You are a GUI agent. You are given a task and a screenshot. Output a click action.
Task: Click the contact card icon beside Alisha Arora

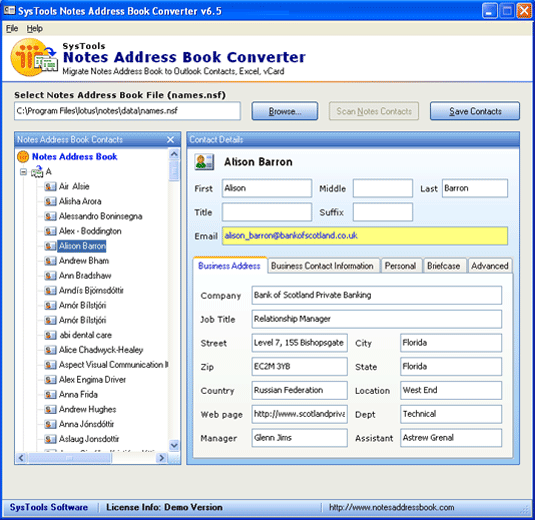(x=50, y=201)
